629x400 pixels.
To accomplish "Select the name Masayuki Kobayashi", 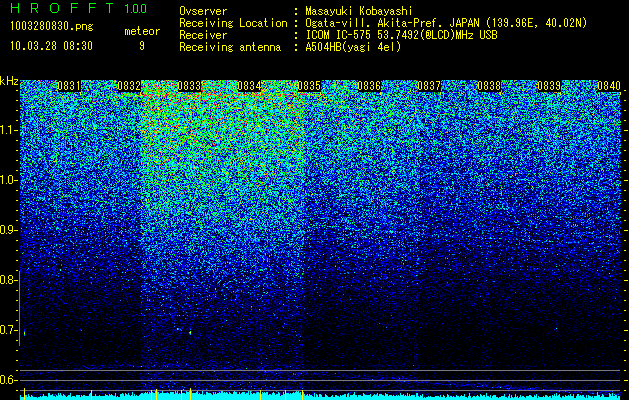I will point(359,11).
